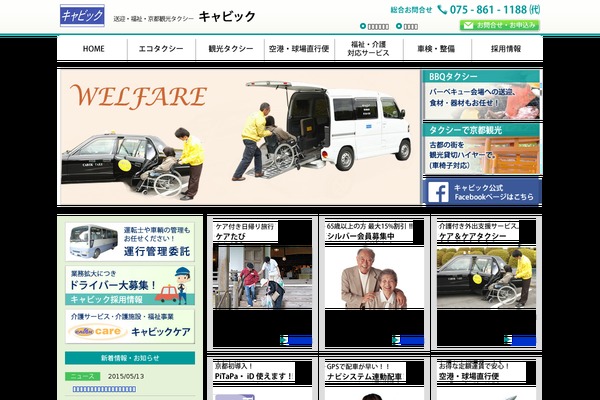This screenshot has width=600, height=400.
Task: Open the タクシーで京都観光 banner
Action: tap(482, 149)
